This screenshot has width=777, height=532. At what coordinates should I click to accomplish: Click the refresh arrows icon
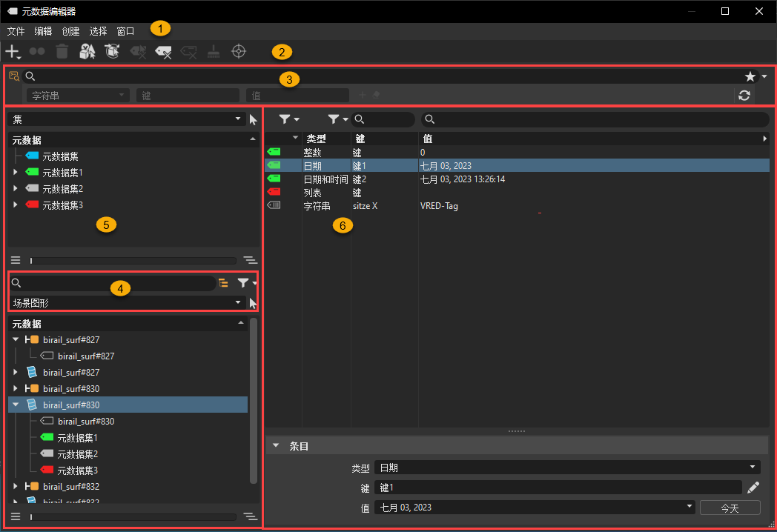click(744, 95)
